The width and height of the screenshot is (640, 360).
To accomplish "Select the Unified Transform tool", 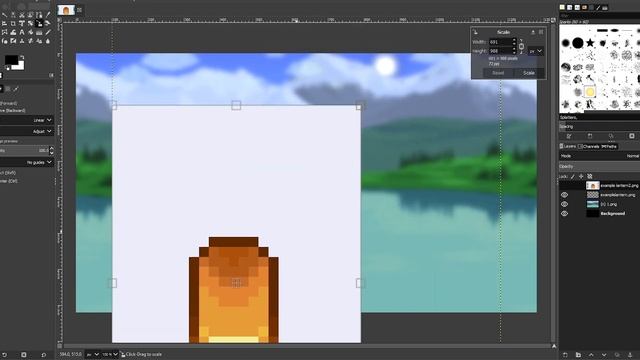I will tap(22, 23).
